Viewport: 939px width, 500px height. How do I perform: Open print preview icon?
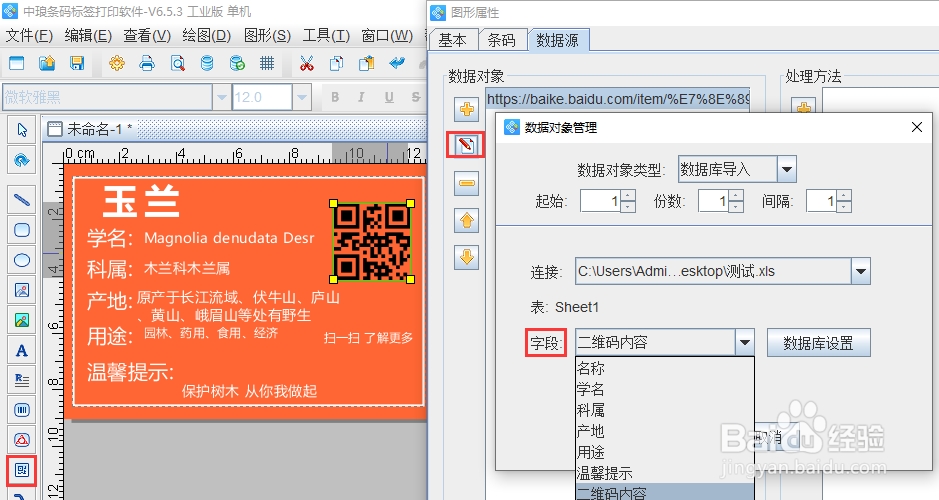click(177, 63)
